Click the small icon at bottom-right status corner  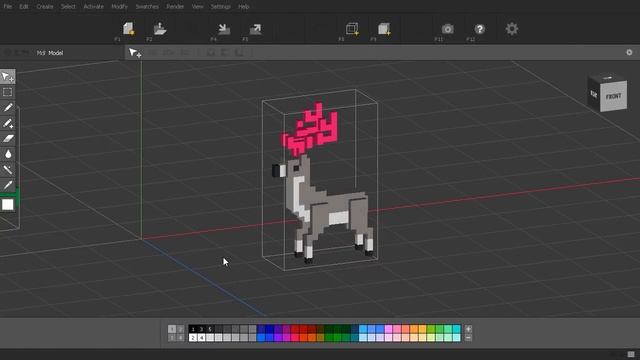click(631, 354)
